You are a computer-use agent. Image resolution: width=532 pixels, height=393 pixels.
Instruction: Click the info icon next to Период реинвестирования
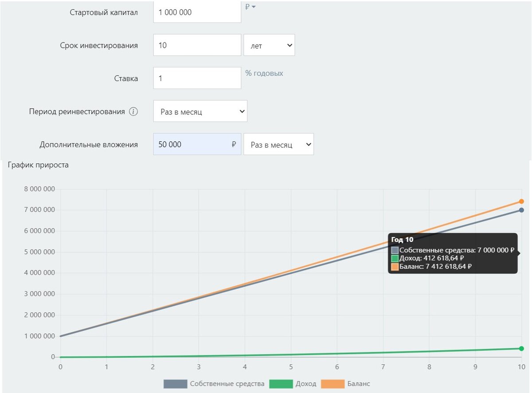point(133,112)
